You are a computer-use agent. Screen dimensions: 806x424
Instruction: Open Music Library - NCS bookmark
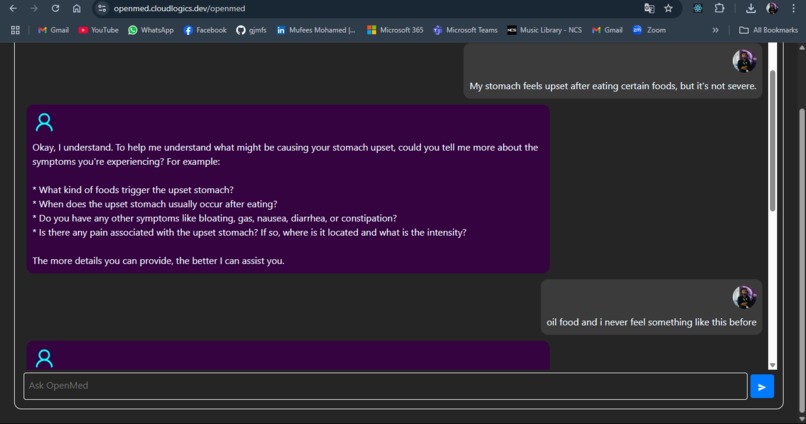coord(544,30)
